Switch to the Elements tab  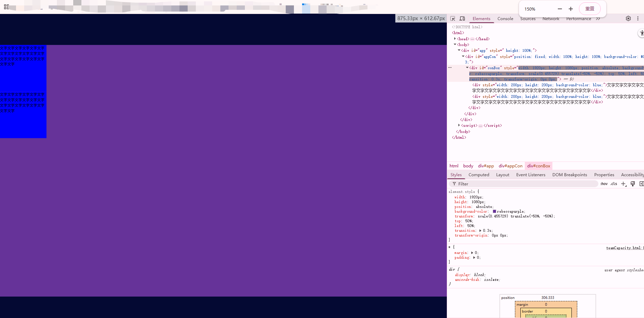point(482,19)
